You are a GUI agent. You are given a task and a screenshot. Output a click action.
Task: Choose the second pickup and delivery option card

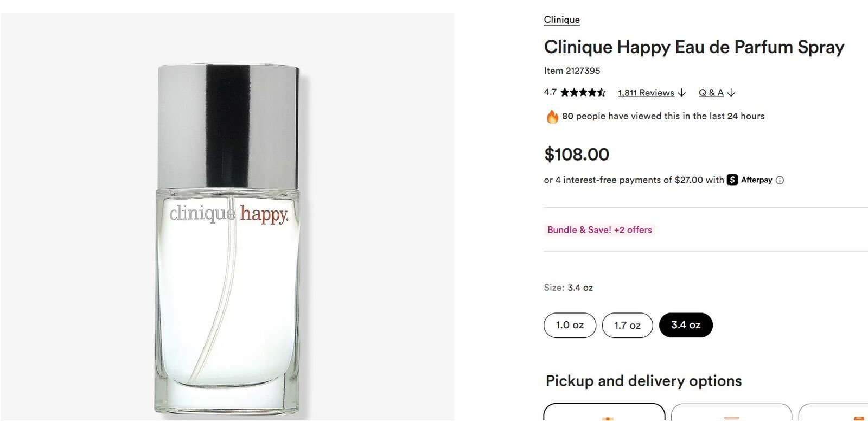coord(731,412)
